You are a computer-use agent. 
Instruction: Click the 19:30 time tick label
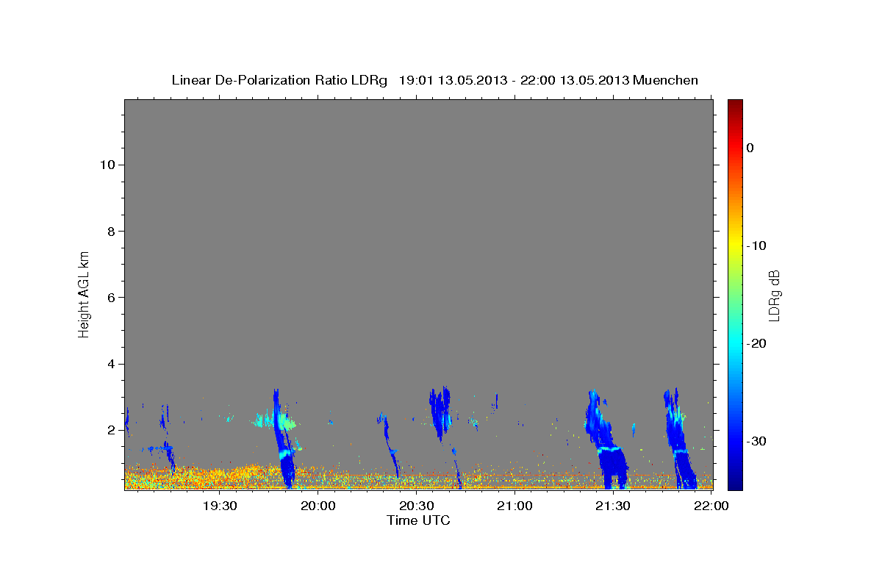(220, 506)
